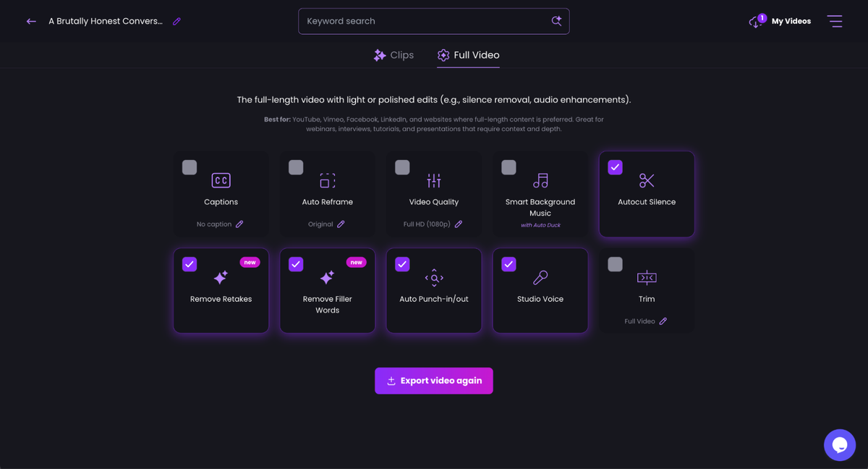Open the video quality resolution editor
The height and width of the screenshot is (469, 868).
pos(459,224)
